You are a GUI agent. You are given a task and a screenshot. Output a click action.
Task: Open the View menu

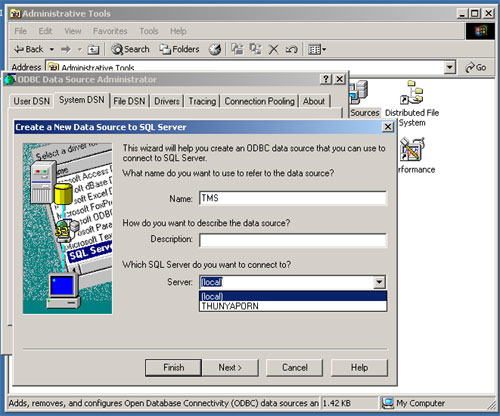click(x=73, y=31)
